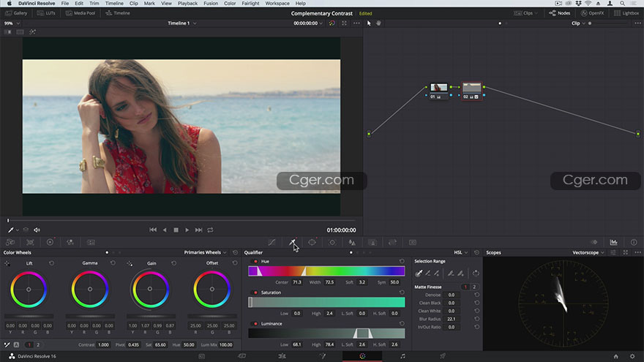Image resolution: width=644 pixels, height=362 pixels.
Task: Choose the hand pan tool in node editor
Action: click(x=378, y=23)
